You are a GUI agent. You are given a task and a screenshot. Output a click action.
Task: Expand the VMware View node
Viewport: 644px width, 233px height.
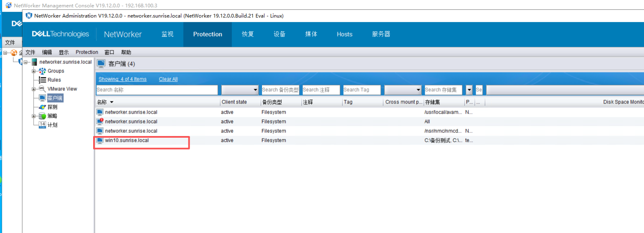pos(34,89)
